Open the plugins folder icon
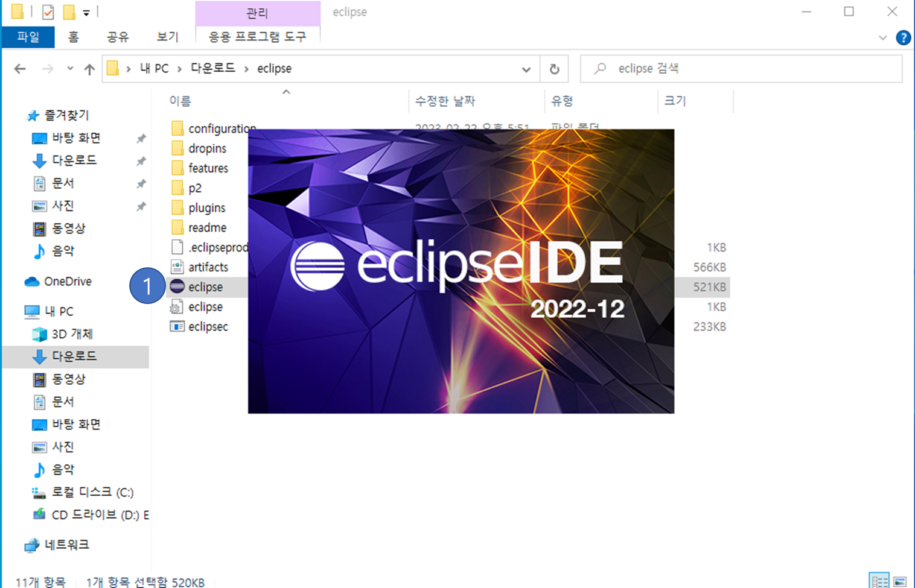Image resolution: width=915 pixels, height=588 pixels. (177, 208)
